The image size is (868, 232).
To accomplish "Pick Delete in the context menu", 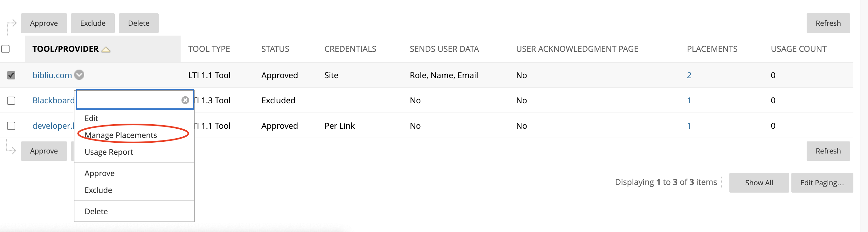I will (x=96, y=211).
